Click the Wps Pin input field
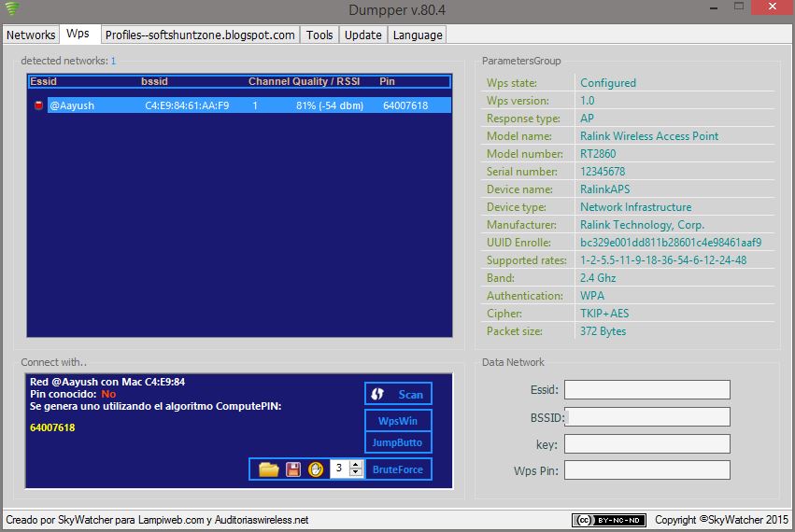 coord(647,470)
